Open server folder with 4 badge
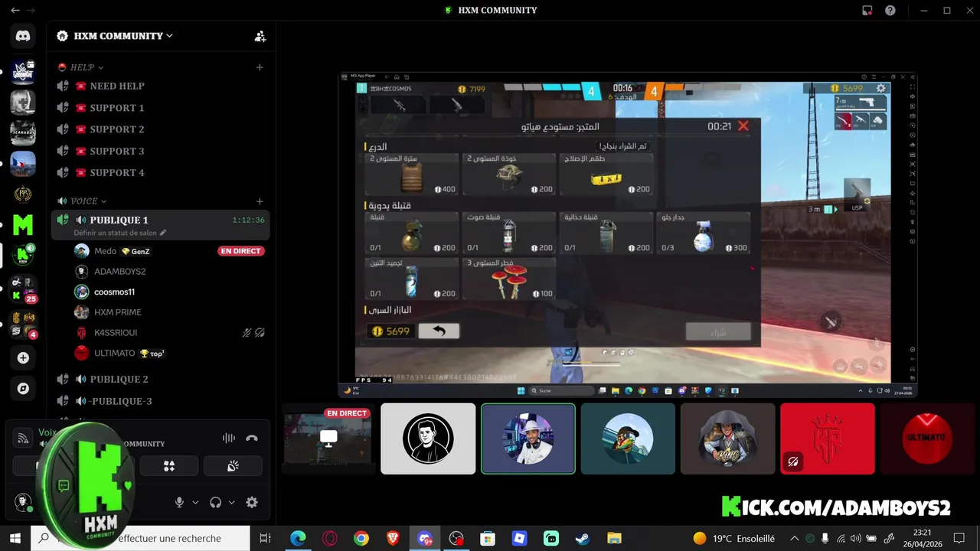This screenshot has height=551, width=980. [x=23, y=324]
